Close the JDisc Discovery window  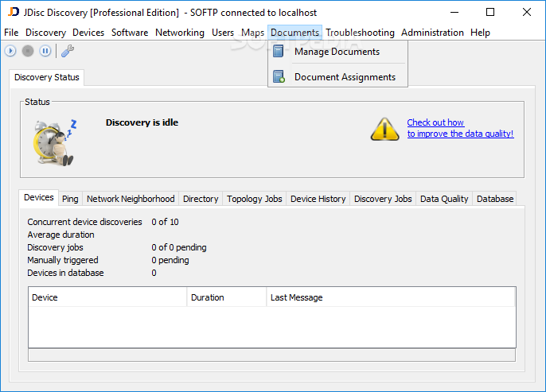tap(527, 13)
